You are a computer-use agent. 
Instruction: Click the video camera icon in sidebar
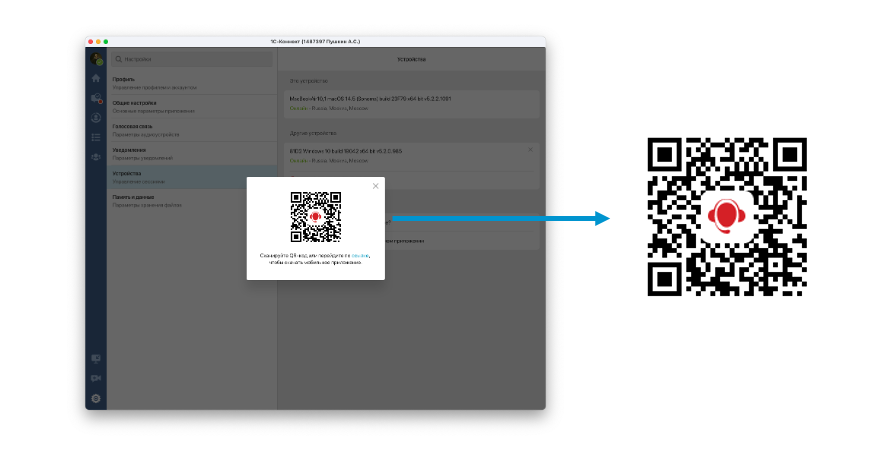(x=96, y=378)
